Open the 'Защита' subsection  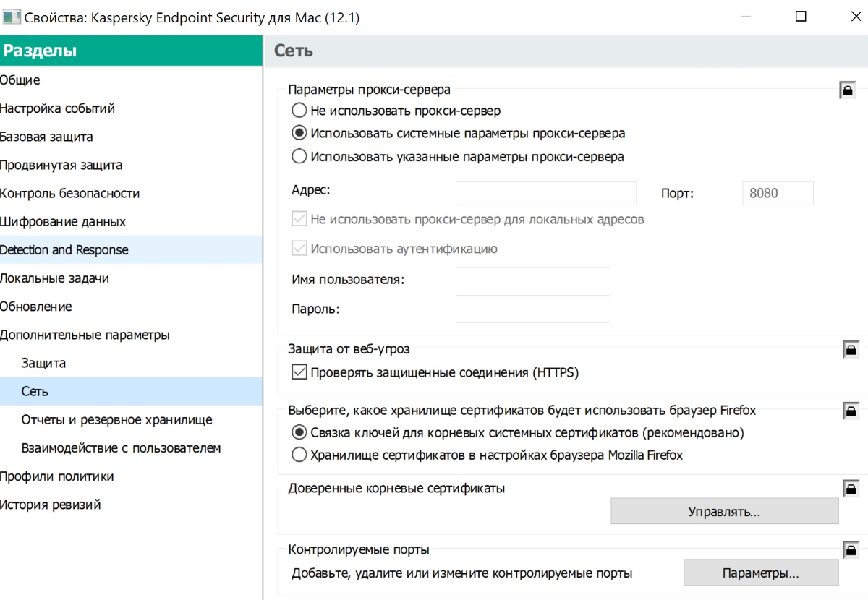pyautogui.click(x=131, y=363)
